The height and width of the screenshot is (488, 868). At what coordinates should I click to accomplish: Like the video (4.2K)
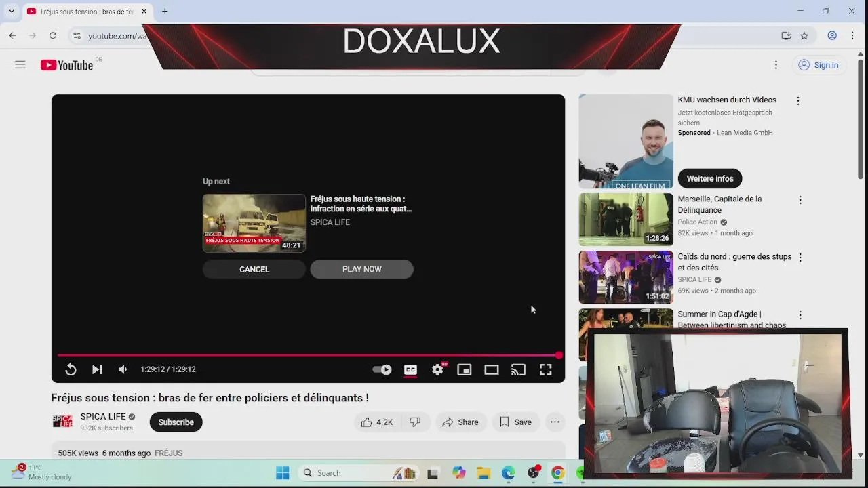(377, 422)
